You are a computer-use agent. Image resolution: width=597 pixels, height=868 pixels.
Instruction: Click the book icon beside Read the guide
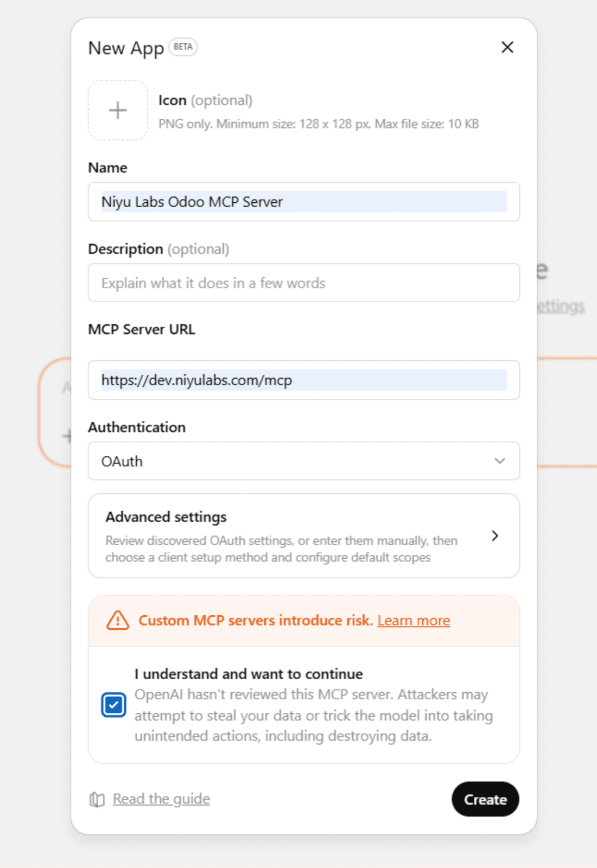tap(97, 799)
